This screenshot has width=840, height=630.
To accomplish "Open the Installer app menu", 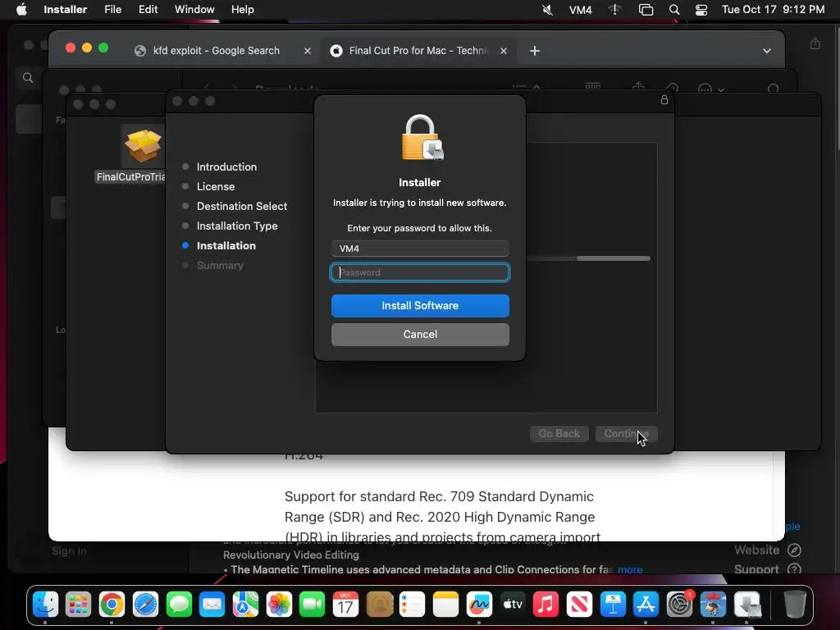I will 66,10.
